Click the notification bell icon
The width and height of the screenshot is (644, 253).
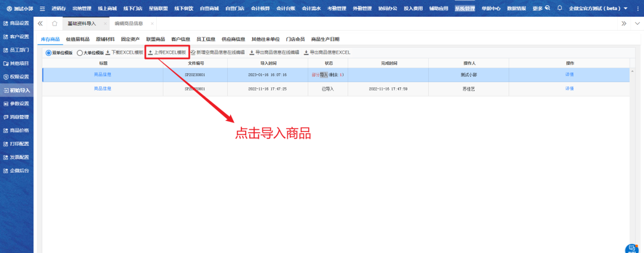(x=559, y=8)
